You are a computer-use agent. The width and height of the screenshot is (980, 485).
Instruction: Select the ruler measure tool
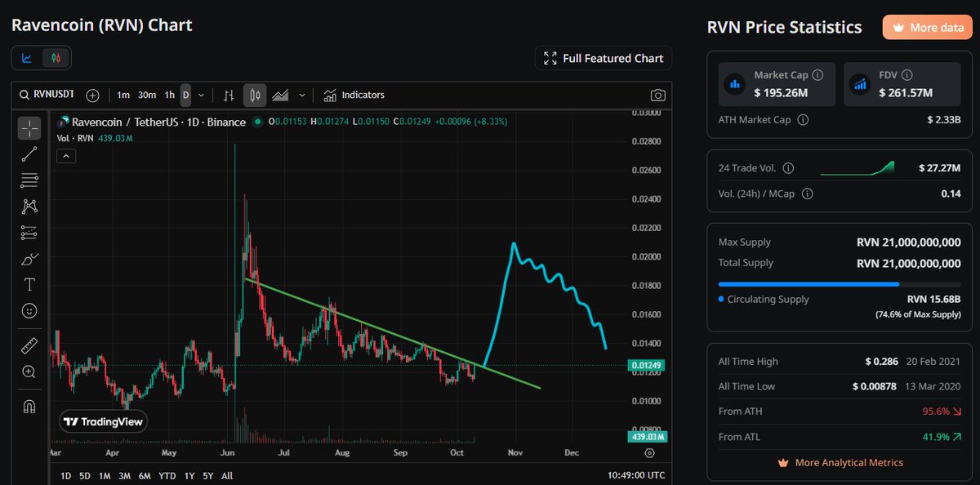coord(29,345)
